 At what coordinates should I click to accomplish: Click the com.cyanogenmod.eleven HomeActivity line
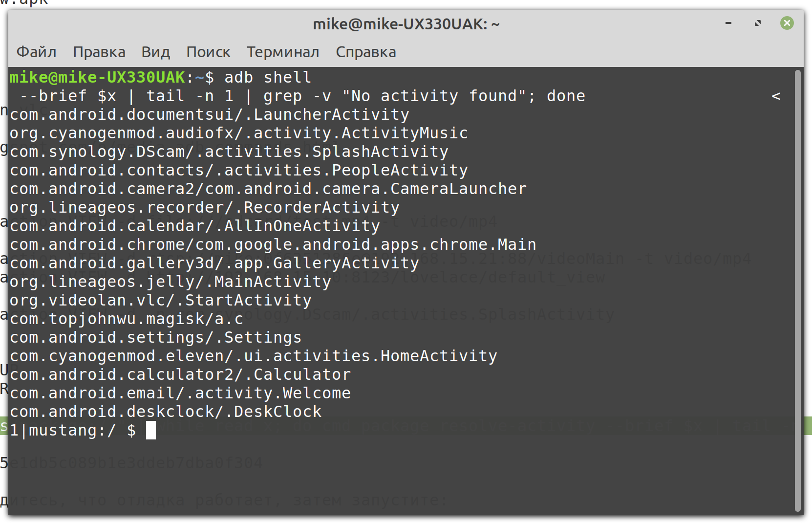254,356
